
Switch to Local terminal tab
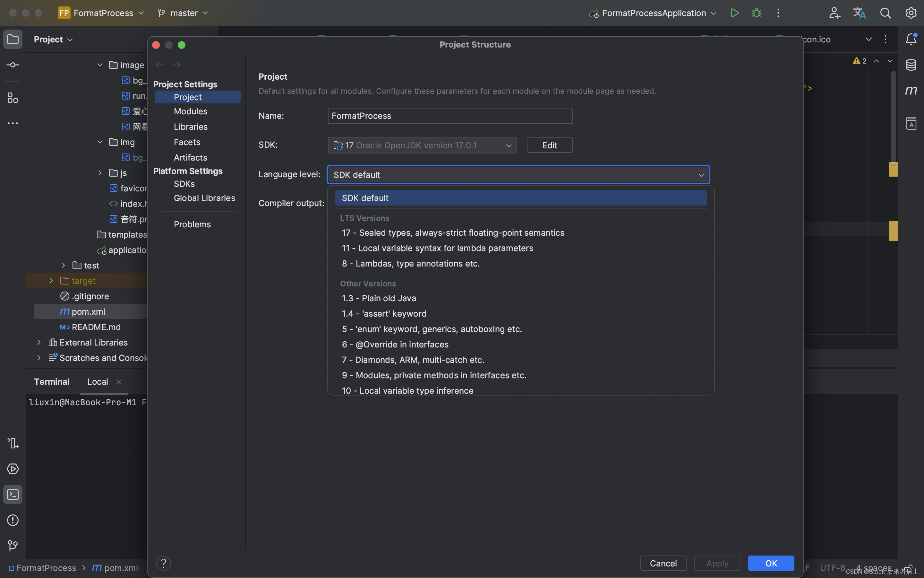click(97, 381)
